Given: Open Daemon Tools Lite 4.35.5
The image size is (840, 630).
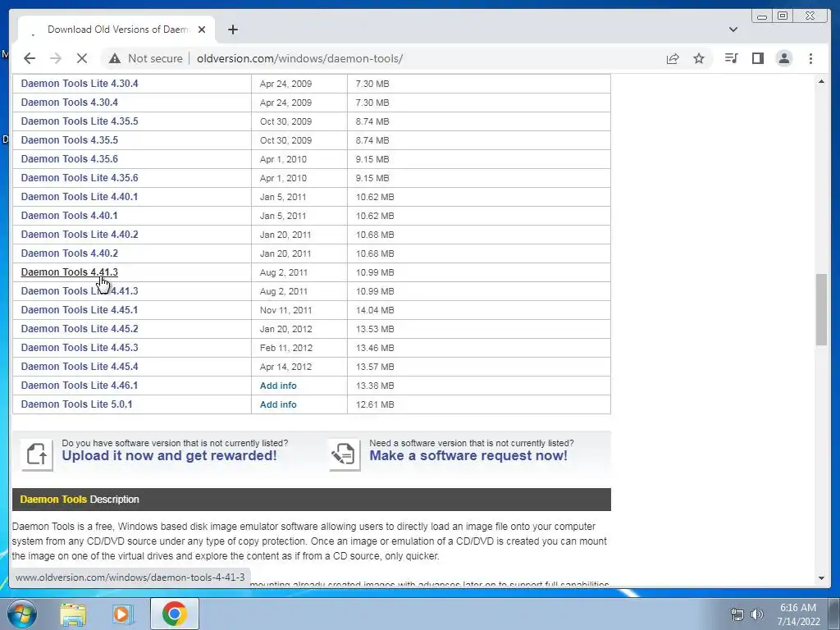Looking at the screenshot, I should click(x=80, y=121).
